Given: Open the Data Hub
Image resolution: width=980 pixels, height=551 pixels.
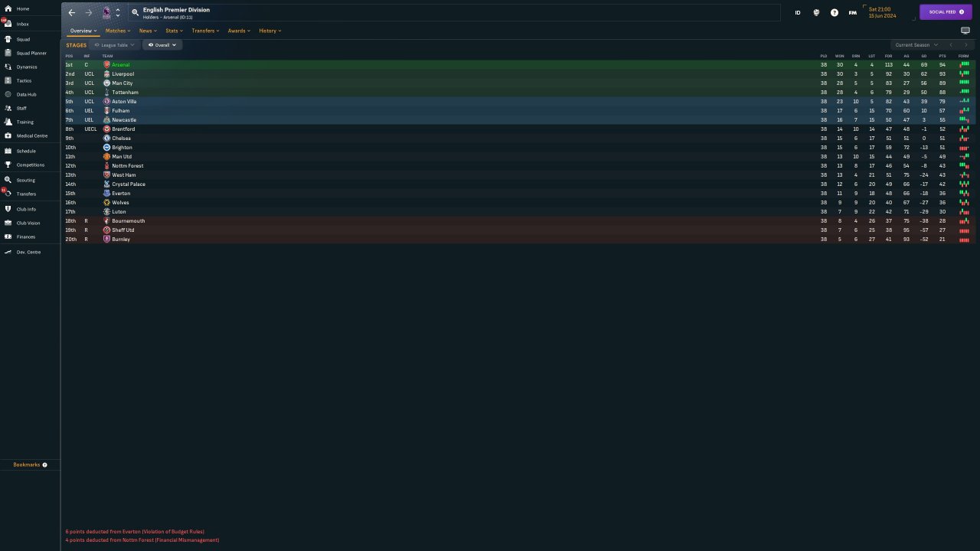Looking at the screenshot, I should [x=27, y=95].
